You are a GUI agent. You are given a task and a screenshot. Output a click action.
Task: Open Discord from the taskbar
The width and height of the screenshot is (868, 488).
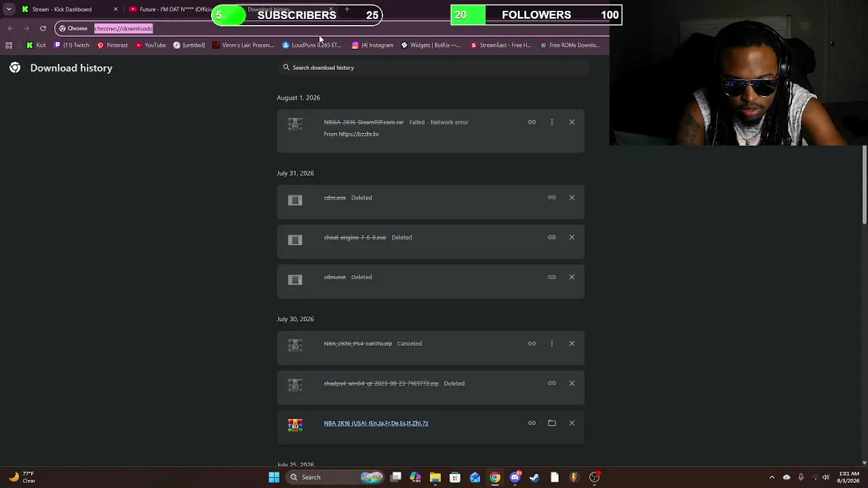coord(515,477)
